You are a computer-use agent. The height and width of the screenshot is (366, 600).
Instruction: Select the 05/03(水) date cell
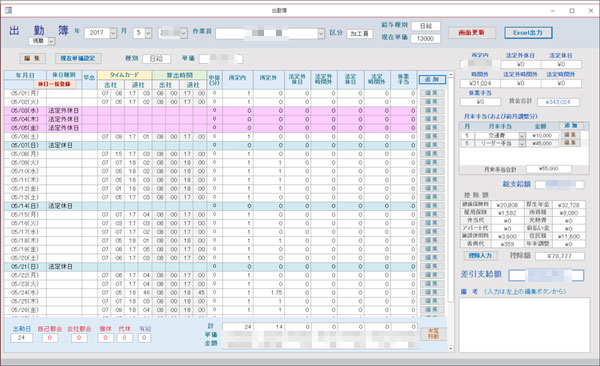click(x=25, y=110)
